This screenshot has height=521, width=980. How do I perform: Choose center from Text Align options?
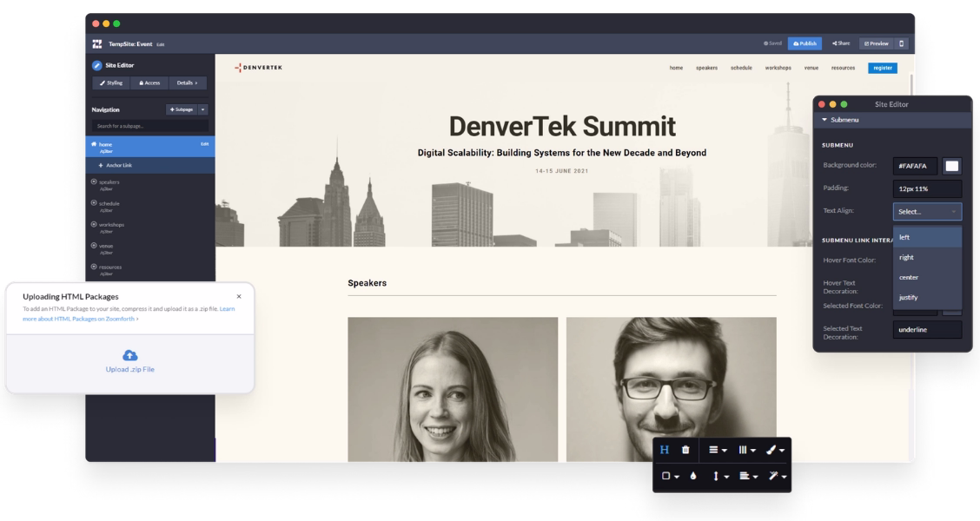(x=928, y=277)
